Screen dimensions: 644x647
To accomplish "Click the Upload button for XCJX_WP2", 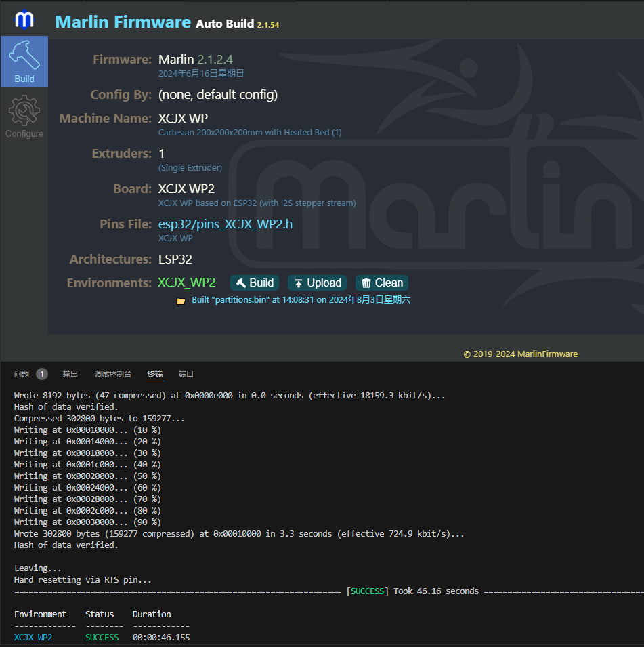I will tap(317, 283).
